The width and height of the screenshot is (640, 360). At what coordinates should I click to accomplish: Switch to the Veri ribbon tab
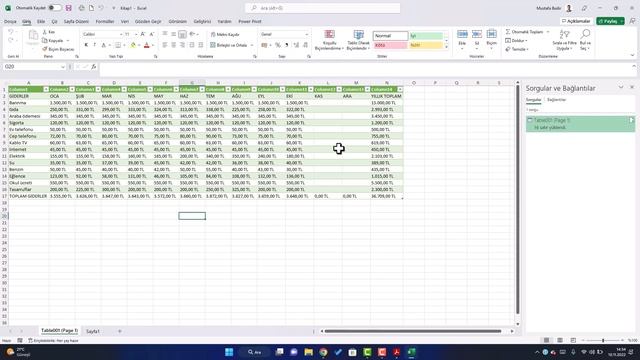[x=125, y=21]
